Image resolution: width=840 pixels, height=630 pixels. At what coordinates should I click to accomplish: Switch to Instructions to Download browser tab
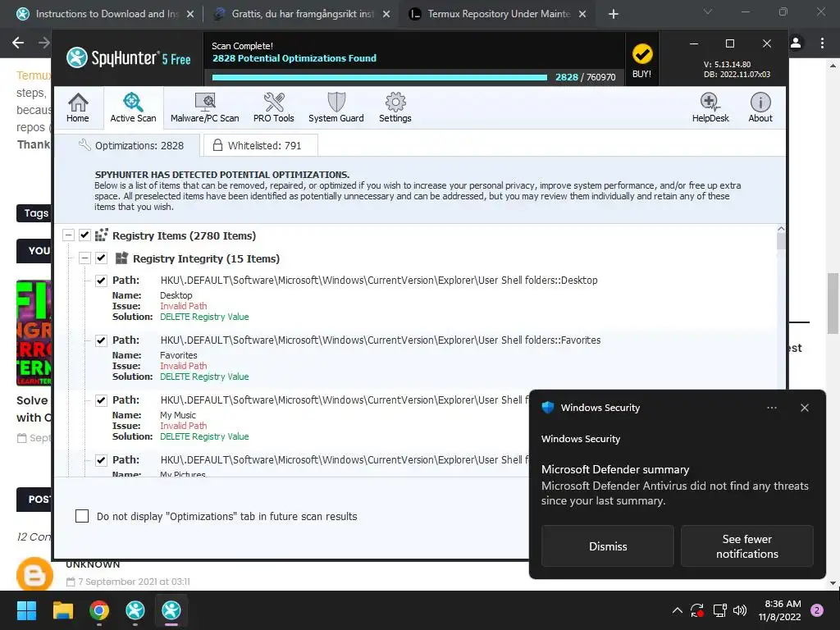(106, 14)
